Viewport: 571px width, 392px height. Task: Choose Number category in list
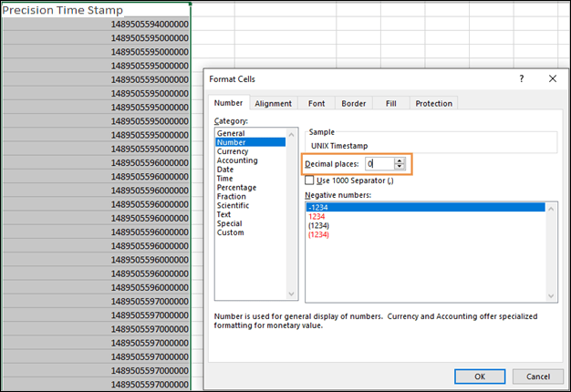[251, 142]
